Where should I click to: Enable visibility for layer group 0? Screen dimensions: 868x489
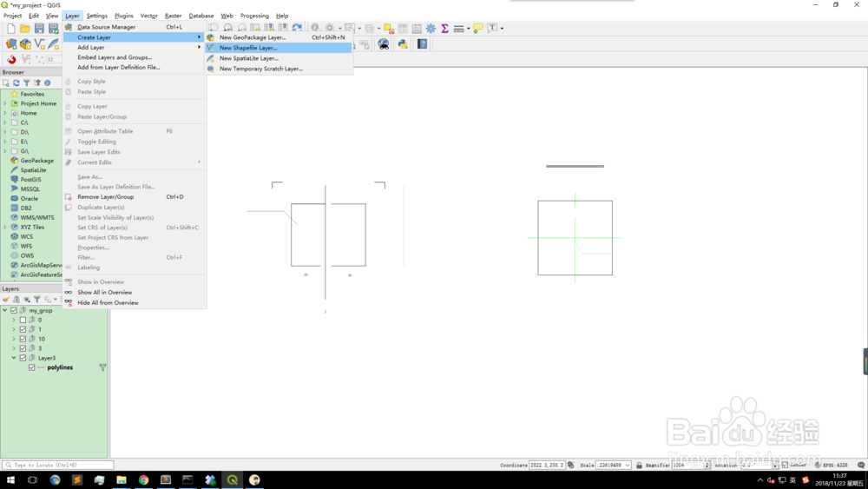tap(23, 320)
